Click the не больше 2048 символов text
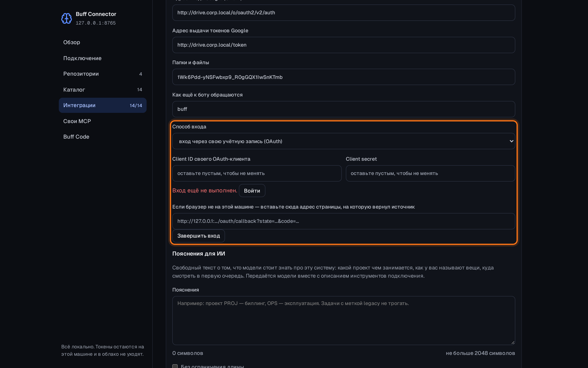Screen dimensions: 588x368 click(480, 353)
